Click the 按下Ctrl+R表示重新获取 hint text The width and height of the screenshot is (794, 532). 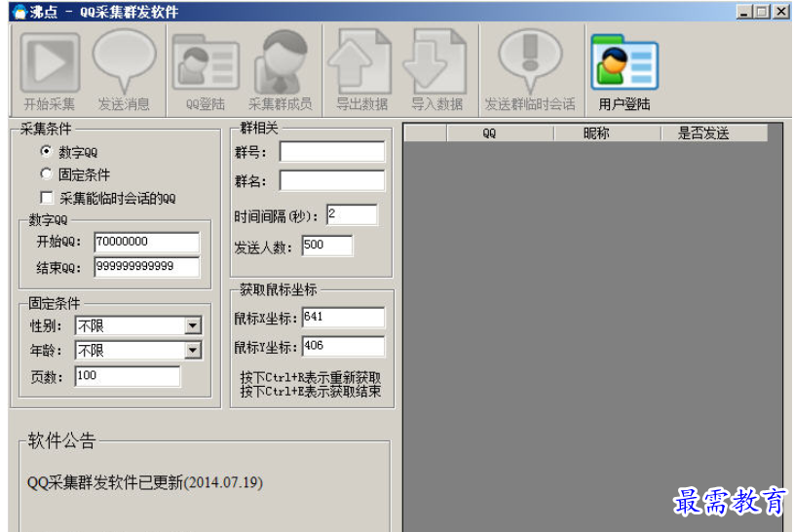(311, 377)
